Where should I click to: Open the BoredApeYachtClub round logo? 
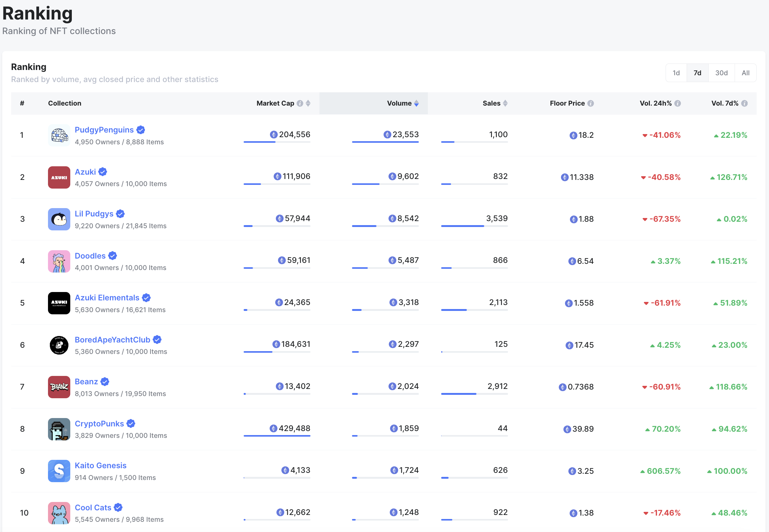59,345
